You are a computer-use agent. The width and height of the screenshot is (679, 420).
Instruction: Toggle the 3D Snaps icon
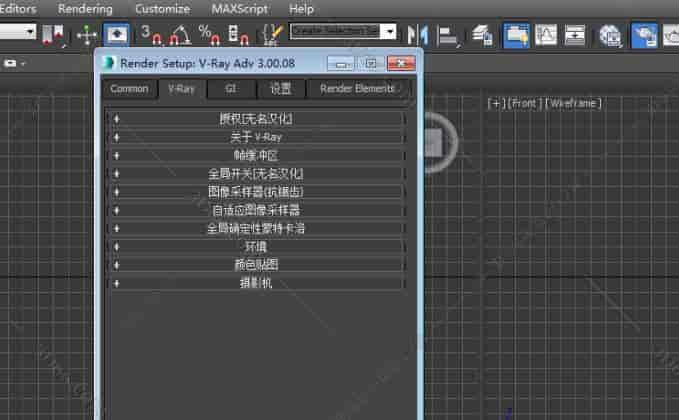point(151,34)
